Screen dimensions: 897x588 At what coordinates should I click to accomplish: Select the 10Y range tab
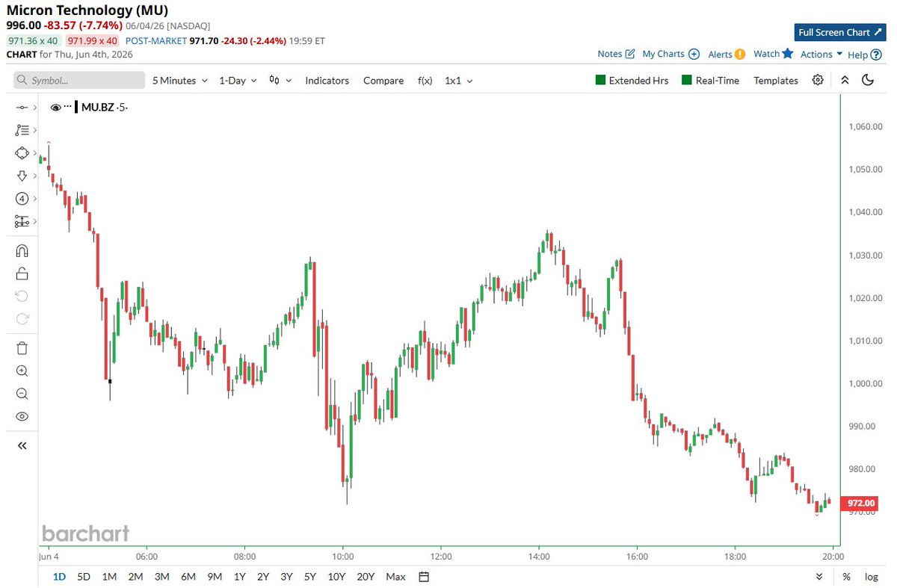click(336, 576)
